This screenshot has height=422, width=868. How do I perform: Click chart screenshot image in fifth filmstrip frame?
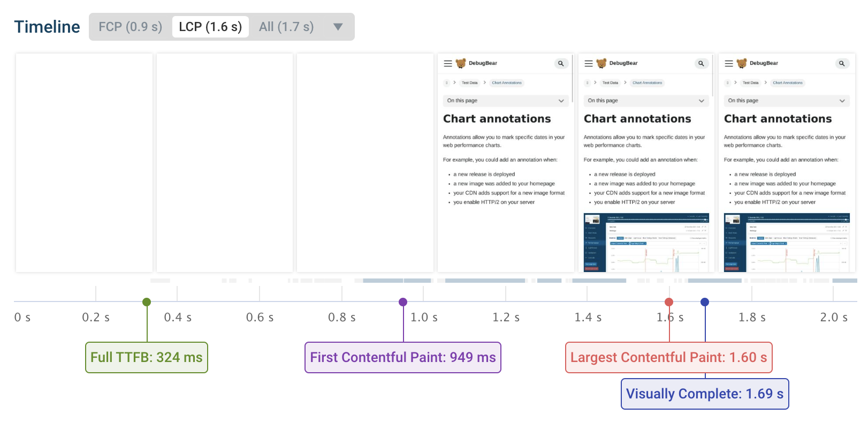click(x=646, y=242)
